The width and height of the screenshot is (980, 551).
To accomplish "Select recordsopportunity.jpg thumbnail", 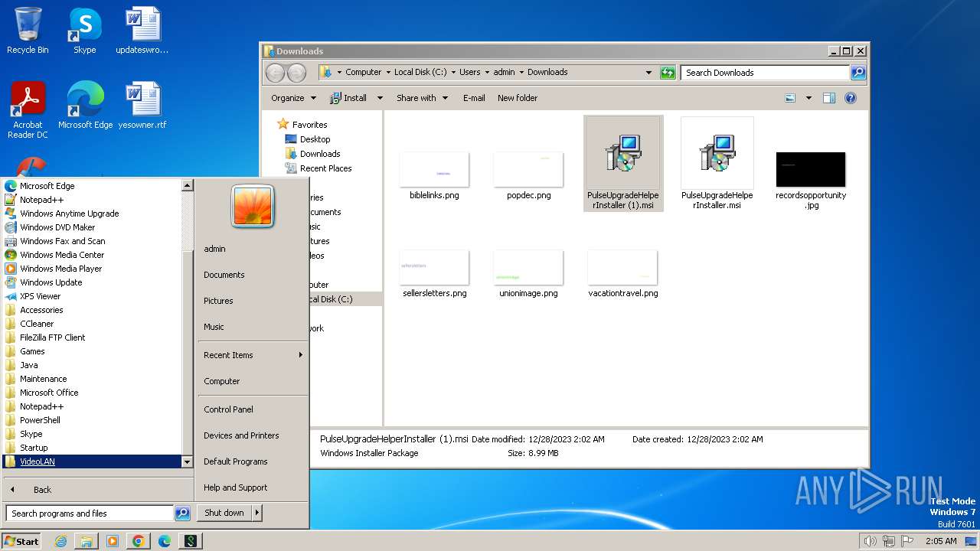I will (811, 179).
